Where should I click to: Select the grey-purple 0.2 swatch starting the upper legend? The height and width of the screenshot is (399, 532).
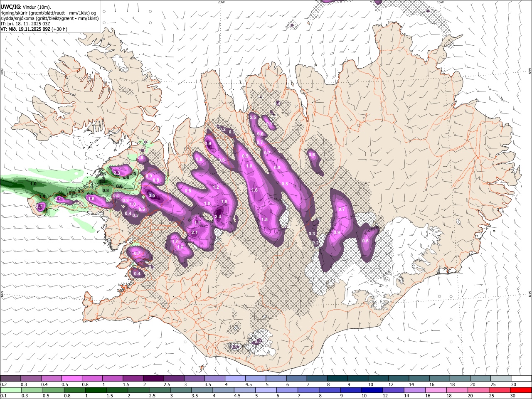10,378
